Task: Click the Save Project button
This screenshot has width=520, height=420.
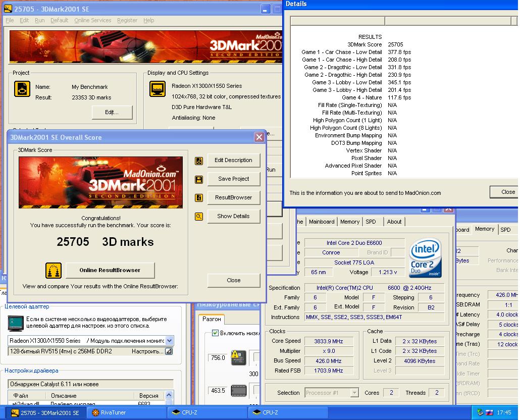Action: 233,179
